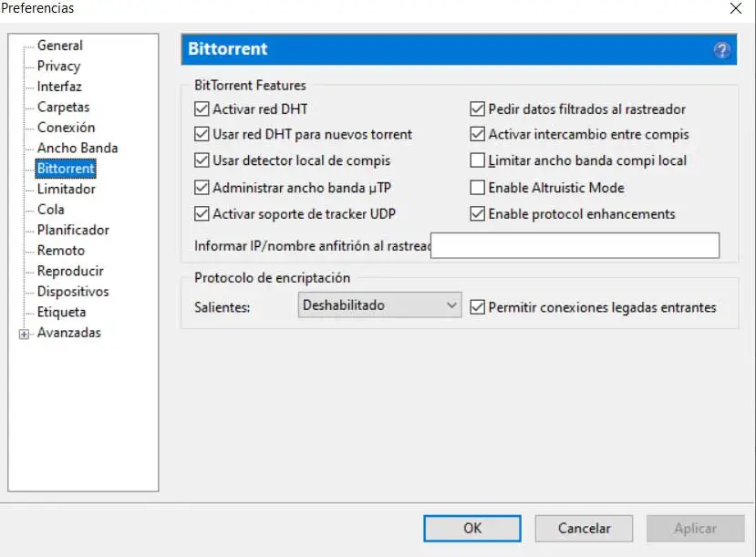Click the IP/nombre anfitrión text field
756x557 pixels.
point(575,246)
